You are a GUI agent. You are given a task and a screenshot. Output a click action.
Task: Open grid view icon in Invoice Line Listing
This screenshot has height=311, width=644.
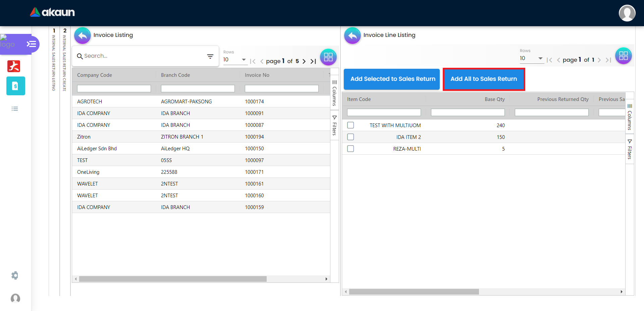623,56
